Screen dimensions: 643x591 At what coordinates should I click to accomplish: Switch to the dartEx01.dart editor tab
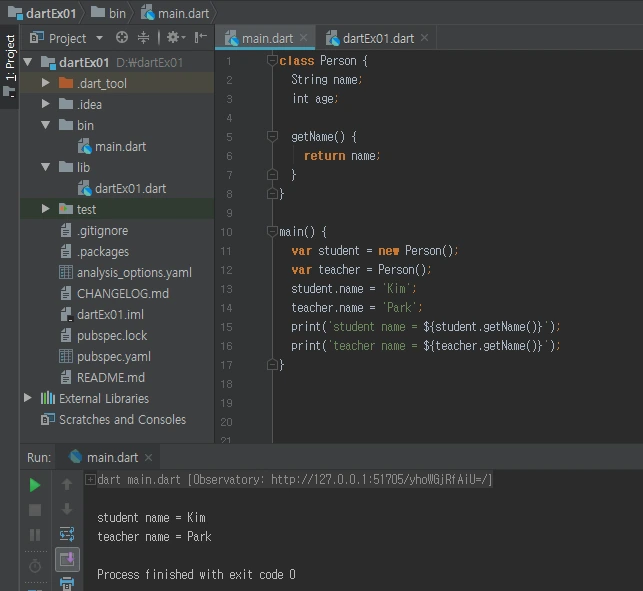378,39
